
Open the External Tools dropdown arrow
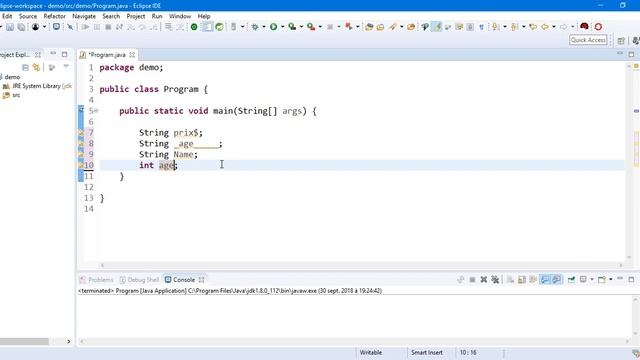coord(320,27)
